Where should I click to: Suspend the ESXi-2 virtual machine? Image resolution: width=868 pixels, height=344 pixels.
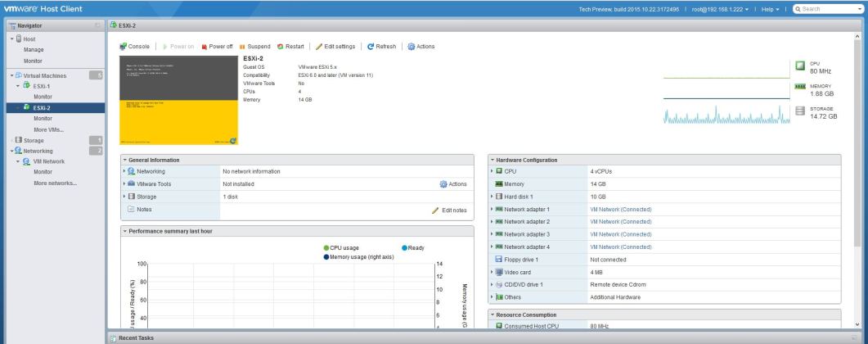pyautogui.click(x=254, y=47)
